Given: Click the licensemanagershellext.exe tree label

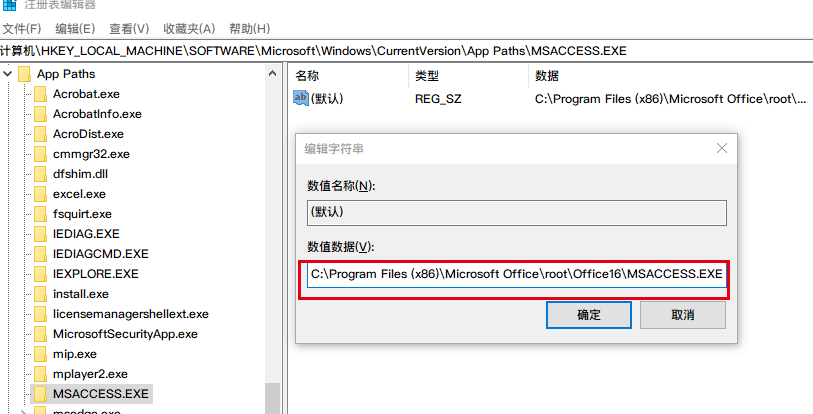Looking at the screenshot, I should pos(131,314).
